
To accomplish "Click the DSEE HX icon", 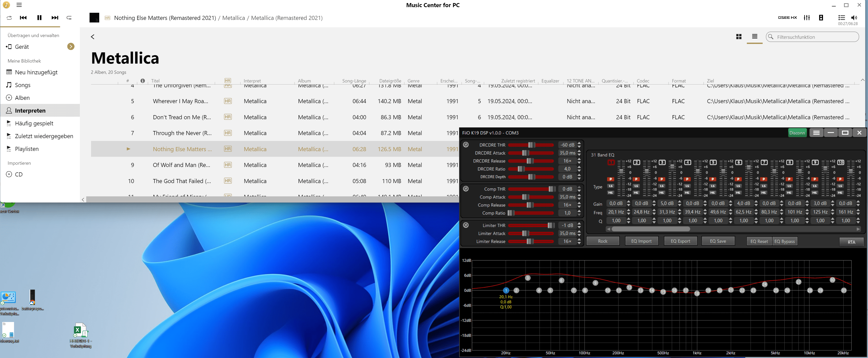I will pos(787,18).
